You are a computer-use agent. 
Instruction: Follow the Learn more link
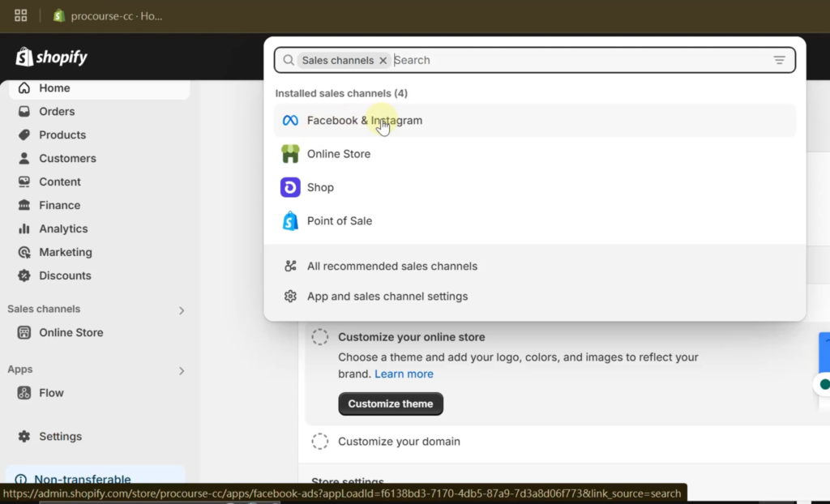(404, 374)
